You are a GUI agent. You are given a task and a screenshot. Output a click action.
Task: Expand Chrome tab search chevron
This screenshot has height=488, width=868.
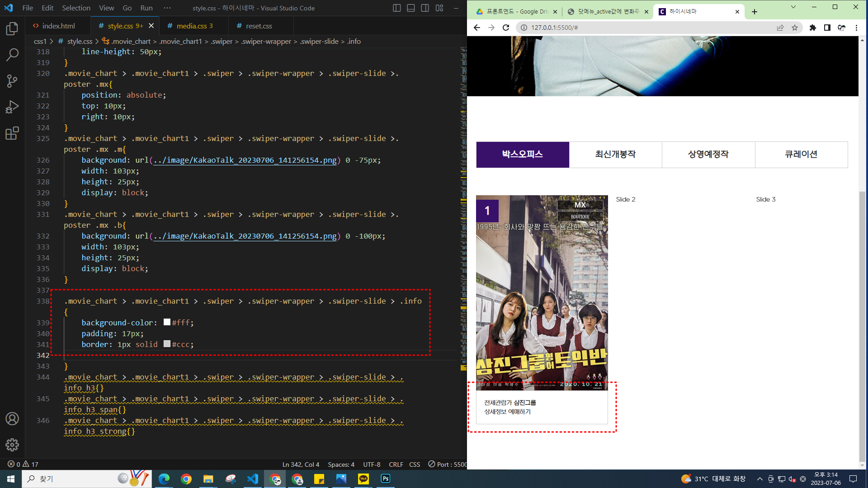pos(793,7)
